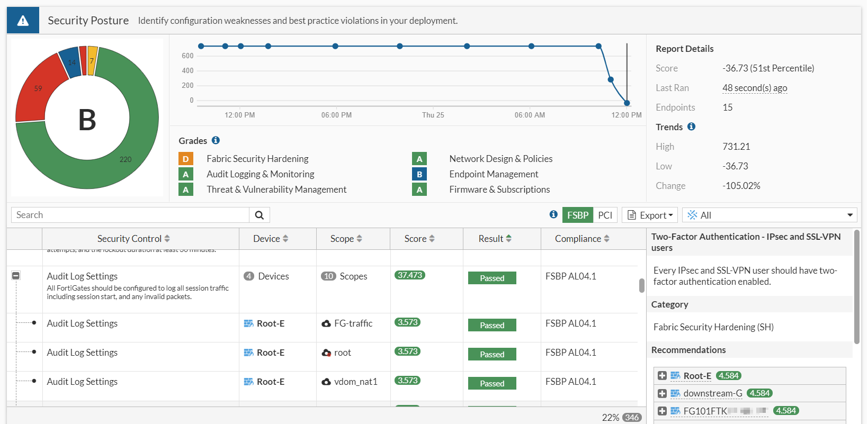Click the search magnifier icon

pyautogui.click(x=259, y=215)
